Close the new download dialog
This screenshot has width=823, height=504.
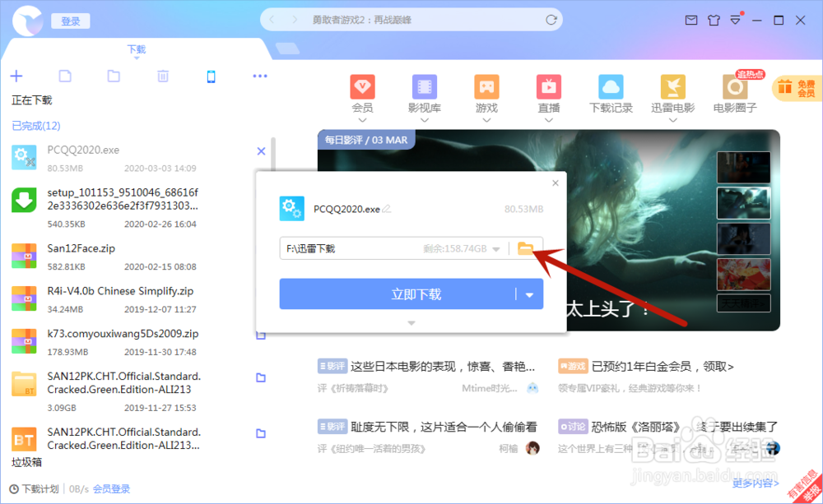(556, 183)
